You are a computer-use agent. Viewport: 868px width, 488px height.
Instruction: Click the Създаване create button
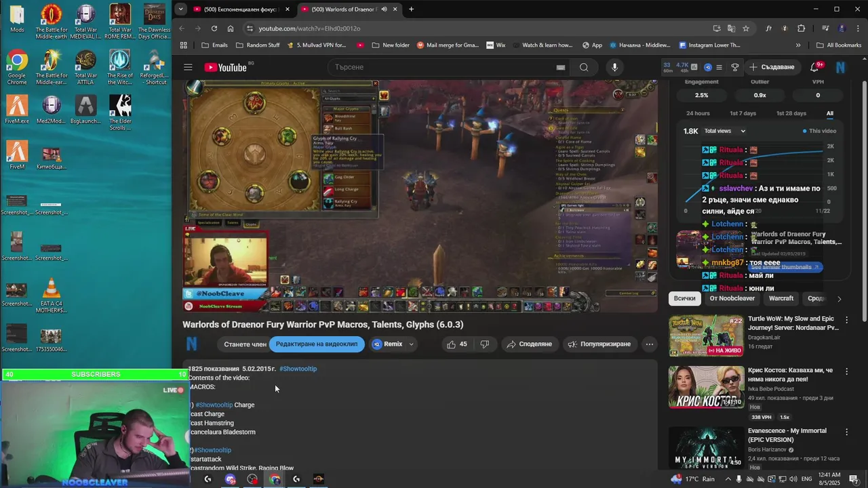(x=772, y=67)
